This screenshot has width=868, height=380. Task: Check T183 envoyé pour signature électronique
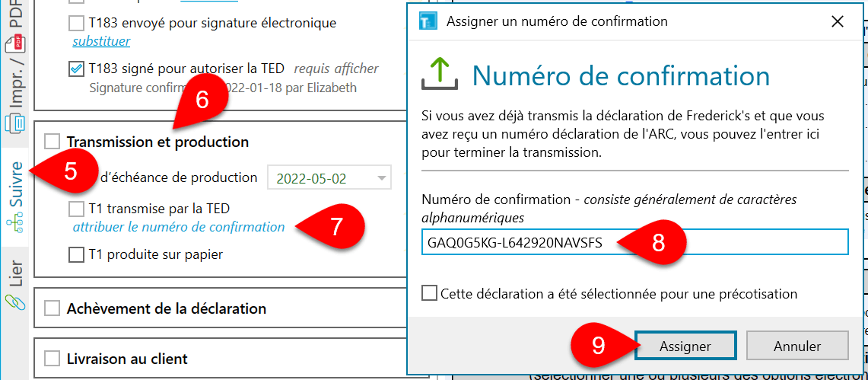click(x=77, y=23)
